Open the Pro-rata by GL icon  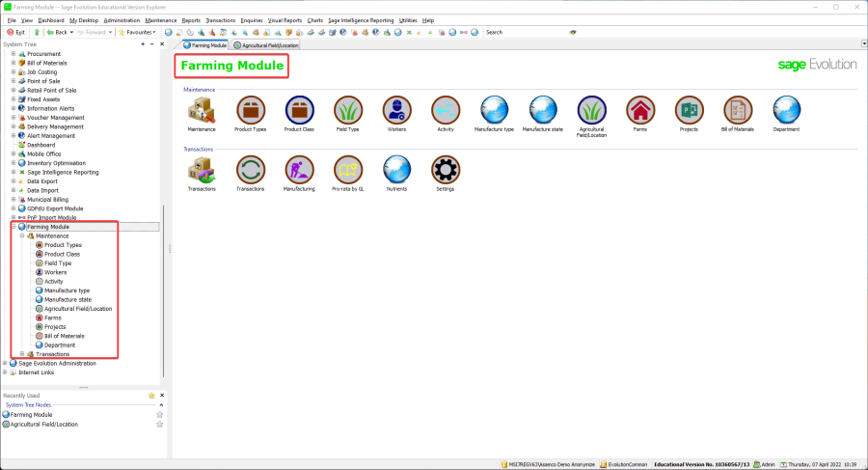click(347, 170)
